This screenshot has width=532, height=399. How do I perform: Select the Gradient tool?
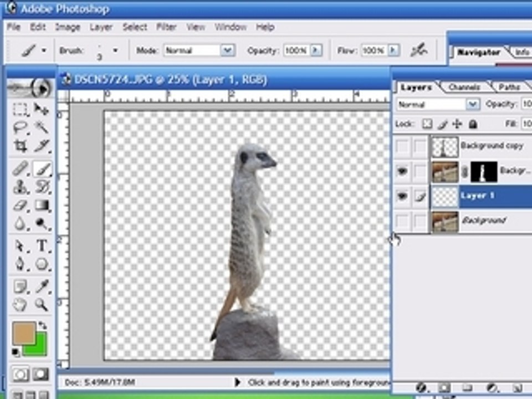pyautogui.click(x=42, y=205)
